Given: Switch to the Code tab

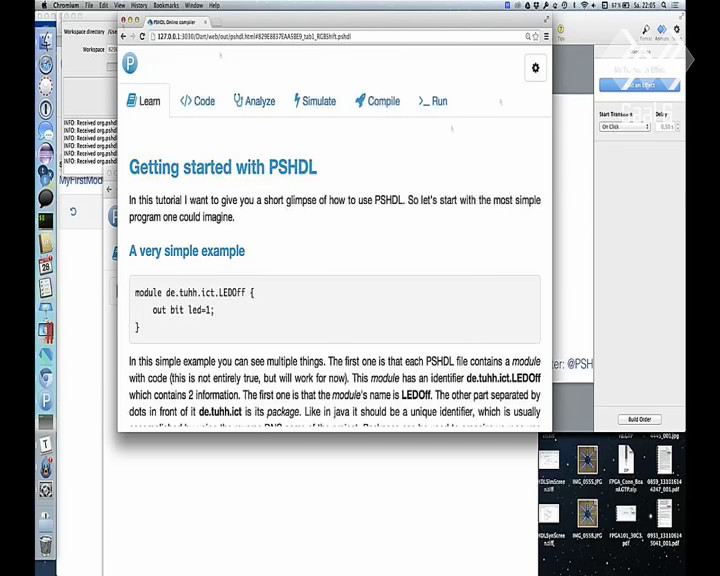Looking at the screenshot, I should [x=197, y=101].
